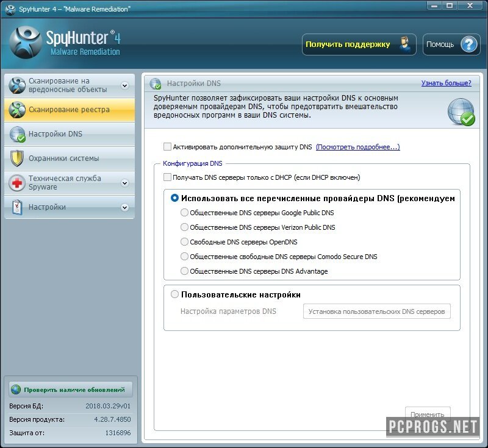
Task: Click the System Guards shield icon
Action: [18, 158]
